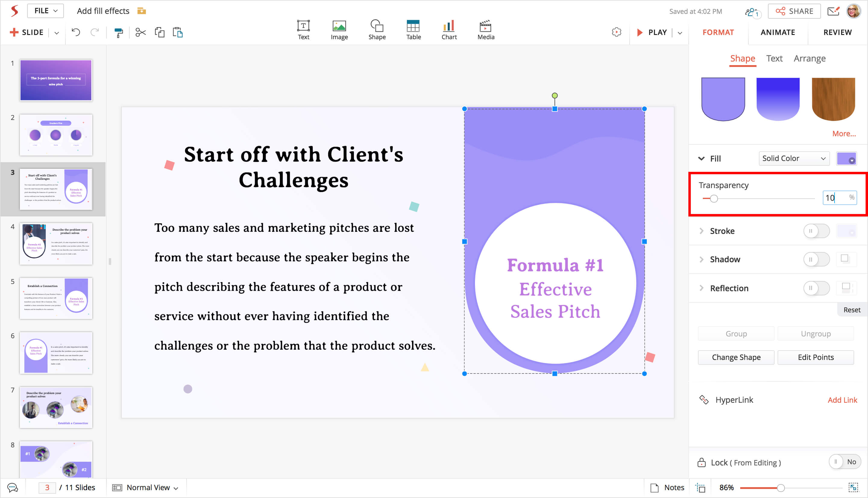Open the FILE menu dropdown
The image size is (868, 498).
click(x=46, y=11)
